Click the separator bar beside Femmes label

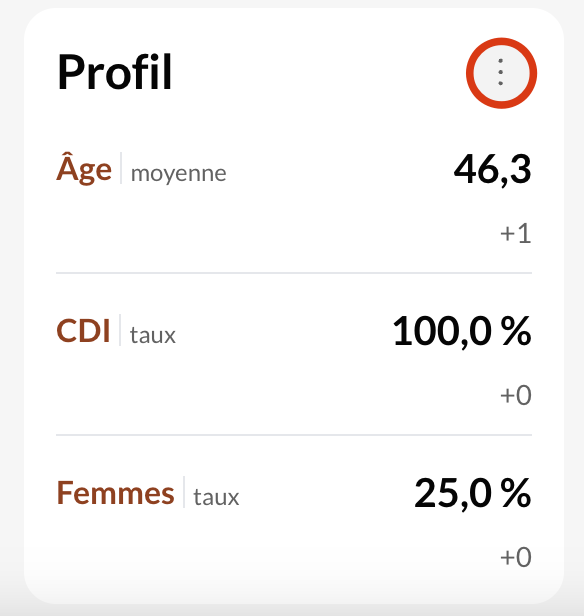click(x=184, y=492)
